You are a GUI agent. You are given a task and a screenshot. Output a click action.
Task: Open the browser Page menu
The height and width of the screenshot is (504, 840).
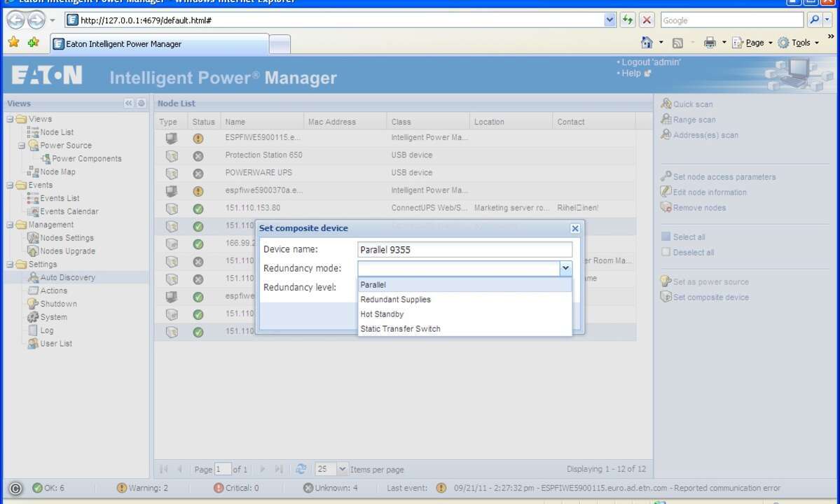[752, 43]
